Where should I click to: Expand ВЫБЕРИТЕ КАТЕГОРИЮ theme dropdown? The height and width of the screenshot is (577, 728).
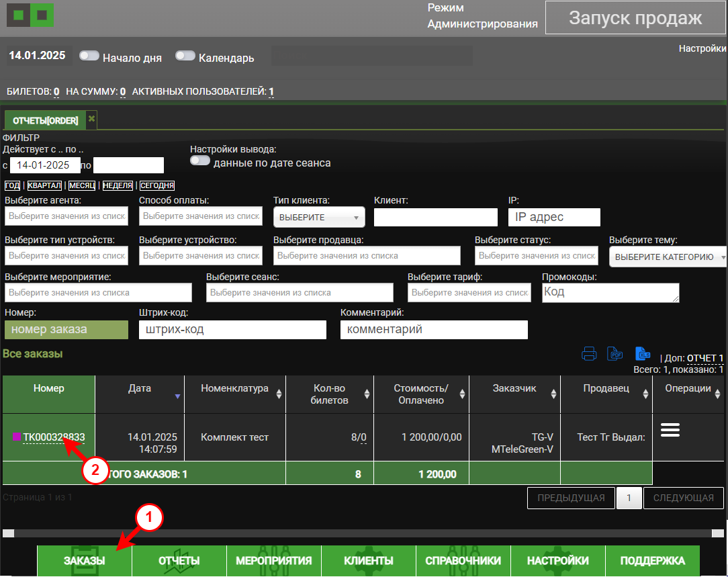point(668,257)
